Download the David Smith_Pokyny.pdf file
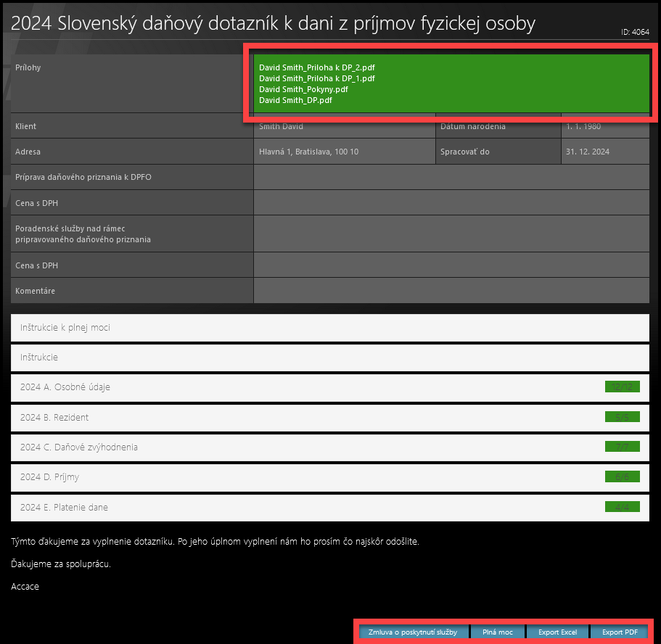661x644 pixels. pyautogui.click(x=303, y=89)
